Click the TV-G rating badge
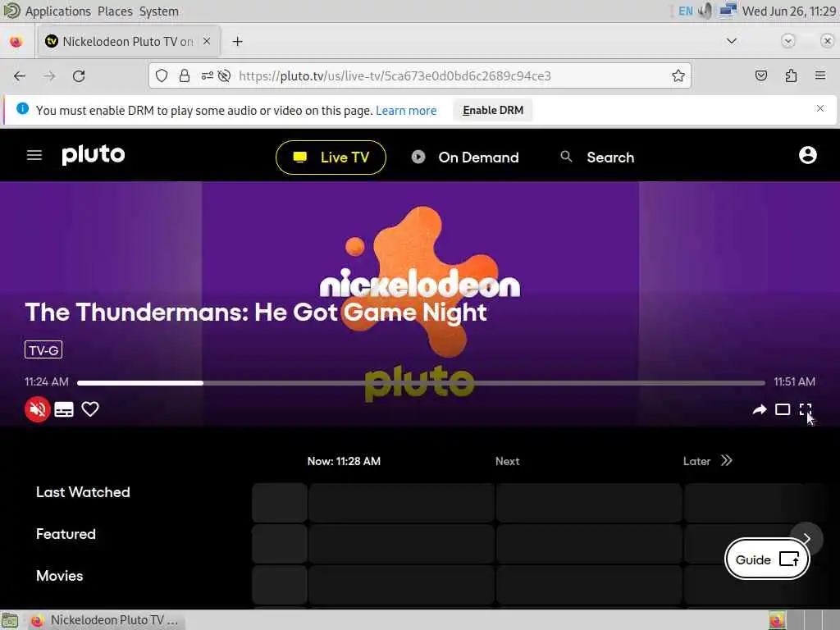Viewport: 840px width, 630px height. pos(43,349)
